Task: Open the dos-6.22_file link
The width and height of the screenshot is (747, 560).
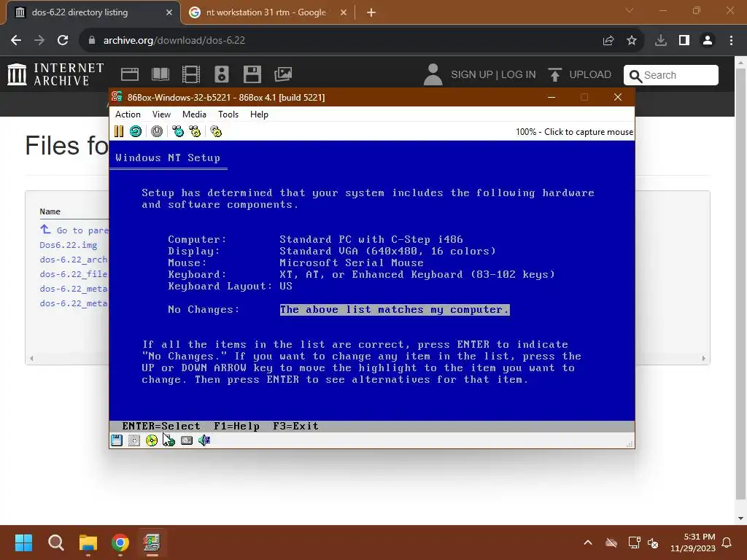Action: click(74, 274)
